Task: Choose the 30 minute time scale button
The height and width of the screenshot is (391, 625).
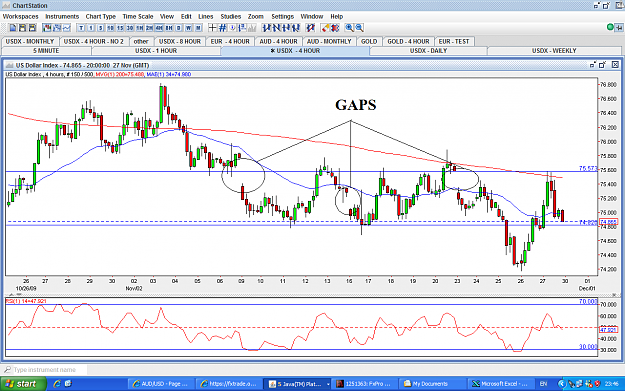Action: (130, 28)
